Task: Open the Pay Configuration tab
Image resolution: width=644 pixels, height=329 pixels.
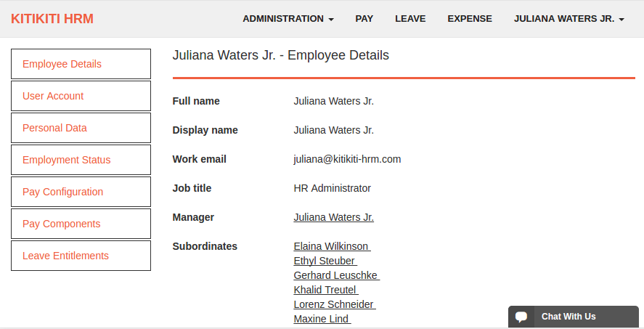Action: [81, 192]
